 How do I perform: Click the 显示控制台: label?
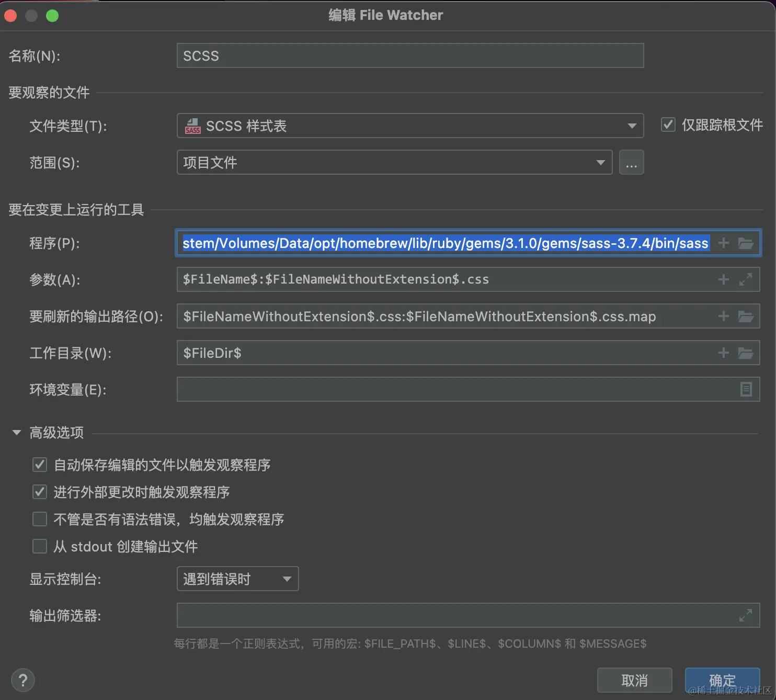[x=65, y=579]
